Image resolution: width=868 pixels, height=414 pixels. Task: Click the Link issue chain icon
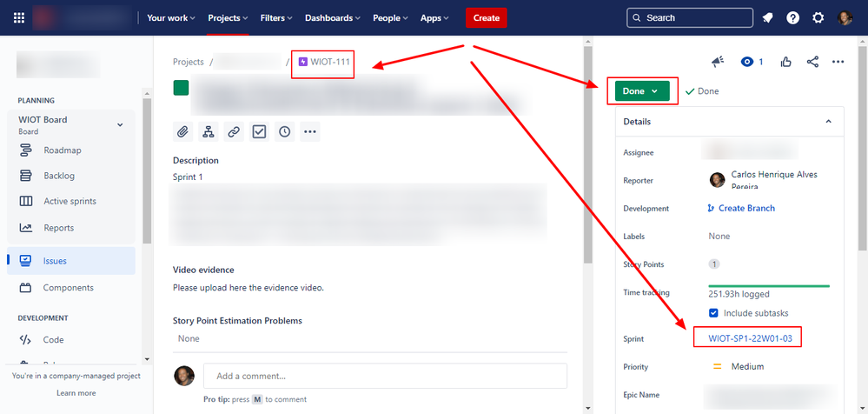pos(234,132)
